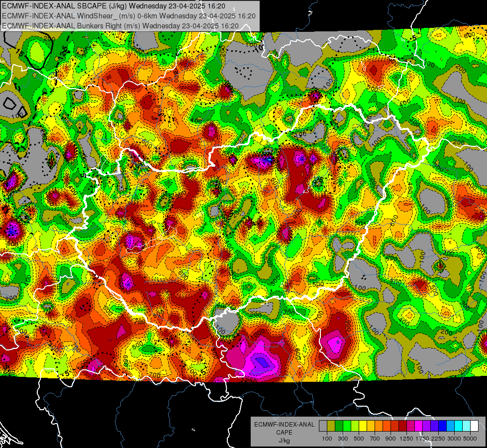Click the legend tick value 1750
Image resolution: width=487 pixels, height=448 pixels.
click(x=422, y=439)
